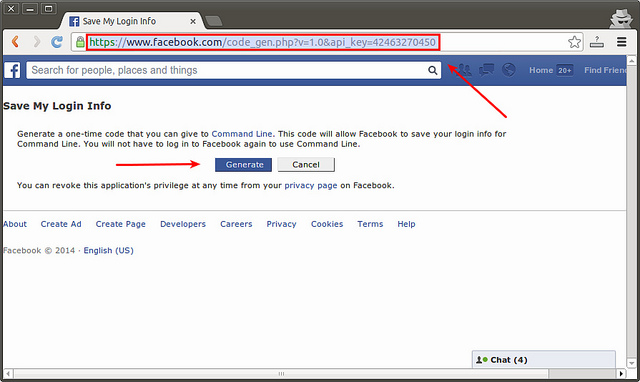This screenshot has width=640, height=382.
Task: Open the privacy page link
Action: [x=311, y=186]
